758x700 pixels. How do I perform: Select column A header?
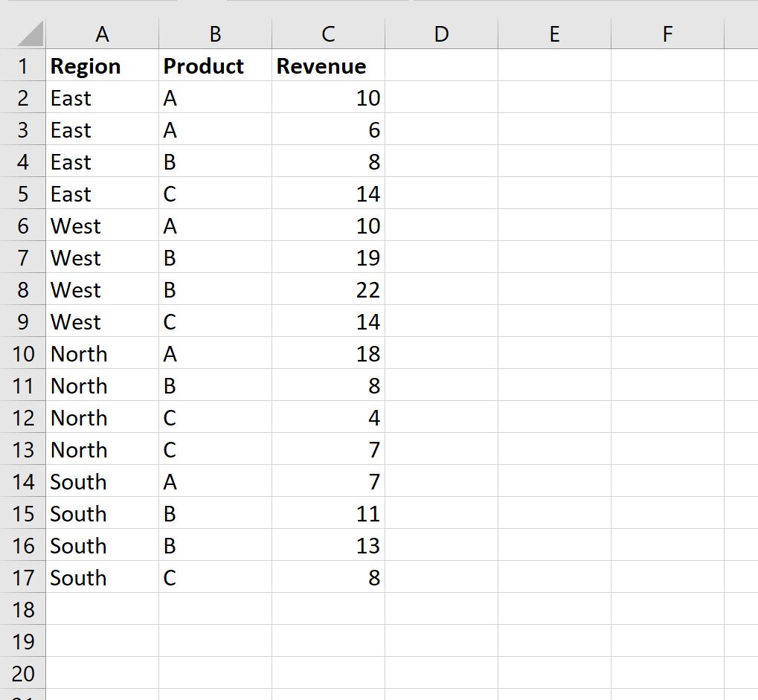pos(102,34)
